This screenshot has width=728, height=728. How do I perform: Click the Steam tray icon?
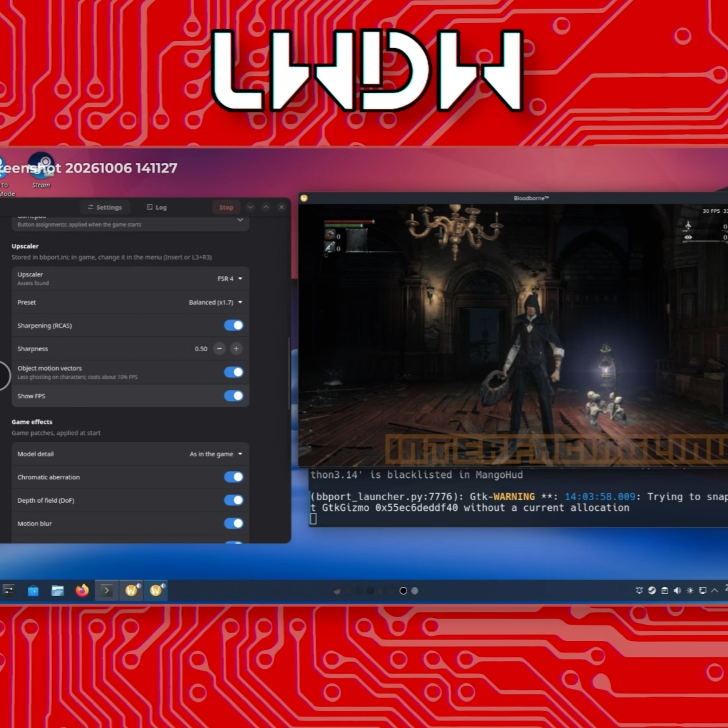[652, 590]
